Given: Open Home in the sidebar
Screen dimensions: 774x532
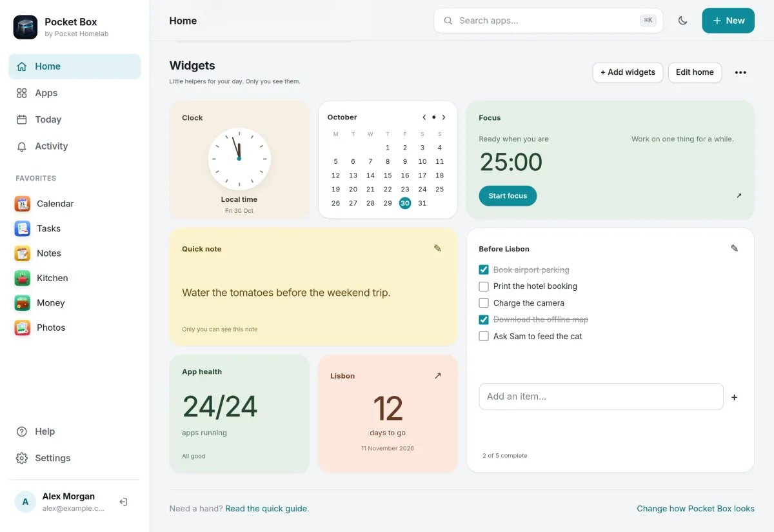Looking at the screenshot, I should click(74, 66).
